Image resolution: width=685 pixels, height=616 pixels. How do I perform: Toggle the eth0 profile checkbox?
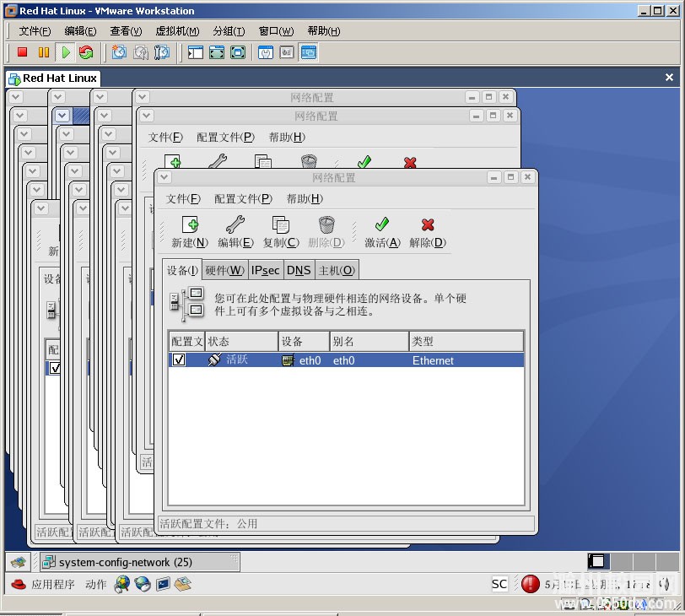pos(179,359)
